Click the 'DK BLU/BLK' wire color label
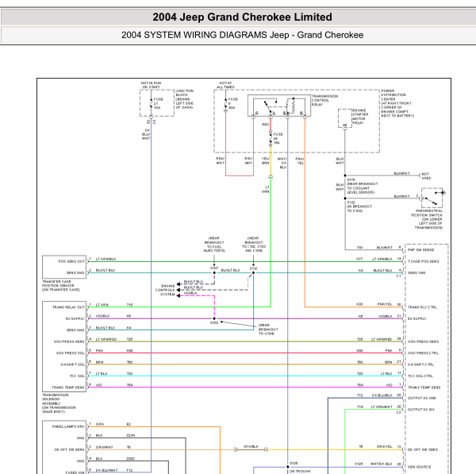476x474 pixels. [x=382, y=395]
